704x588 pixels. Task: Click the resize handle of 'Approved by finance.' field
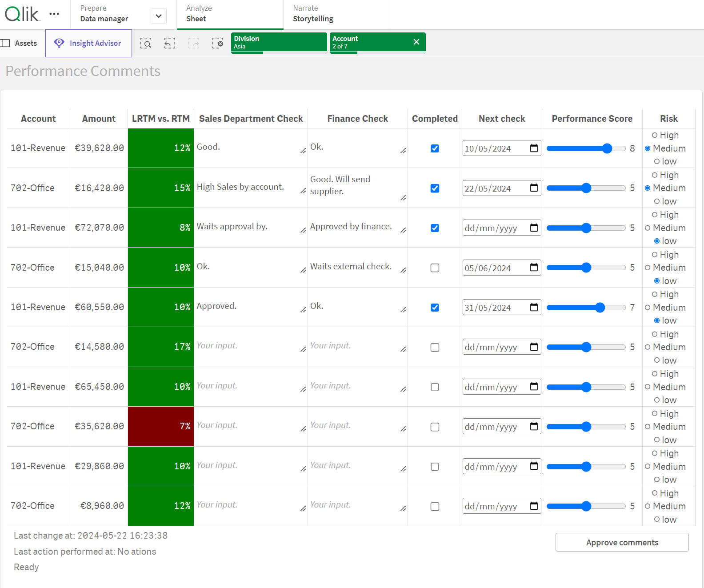coord(403,230)
